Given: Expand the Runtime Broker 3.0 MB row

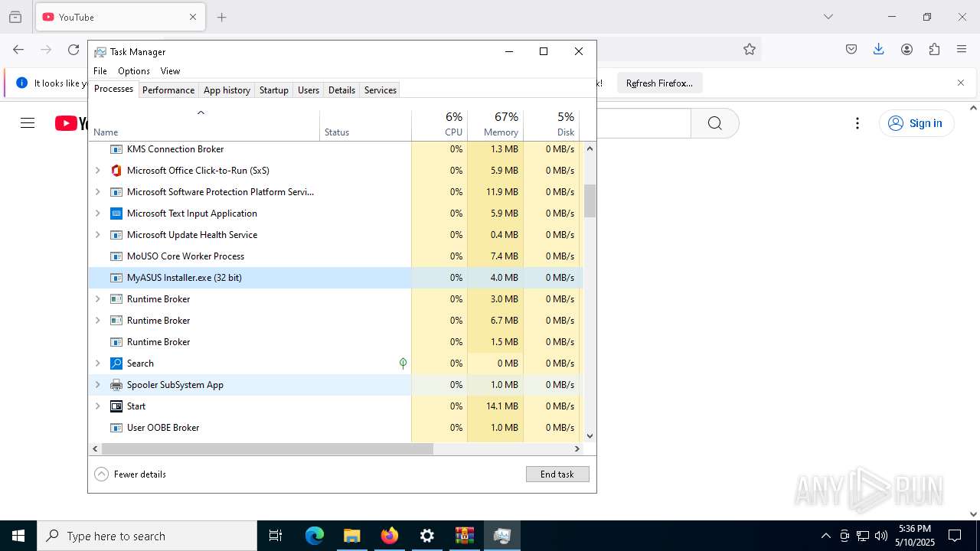Looking at the screenshot, I should coord(97,299).
